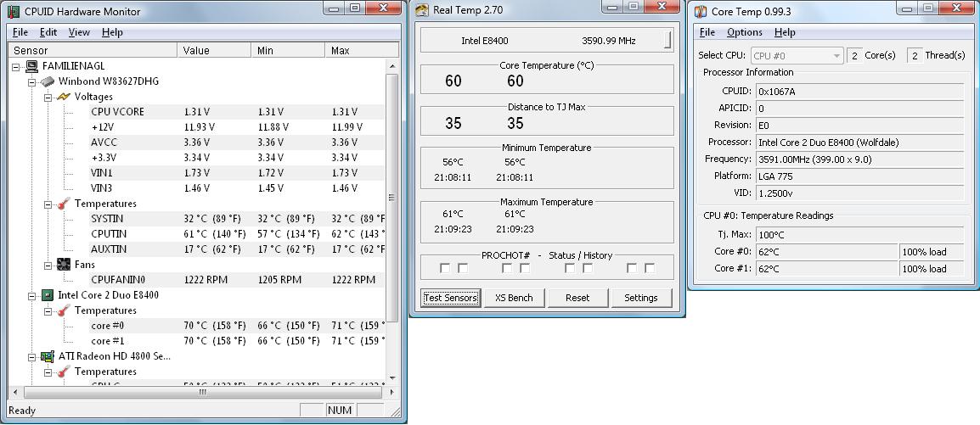This screenshot has width=980, height=425.
Task: Click the Real Temp title bar icon
Action: 423,11
